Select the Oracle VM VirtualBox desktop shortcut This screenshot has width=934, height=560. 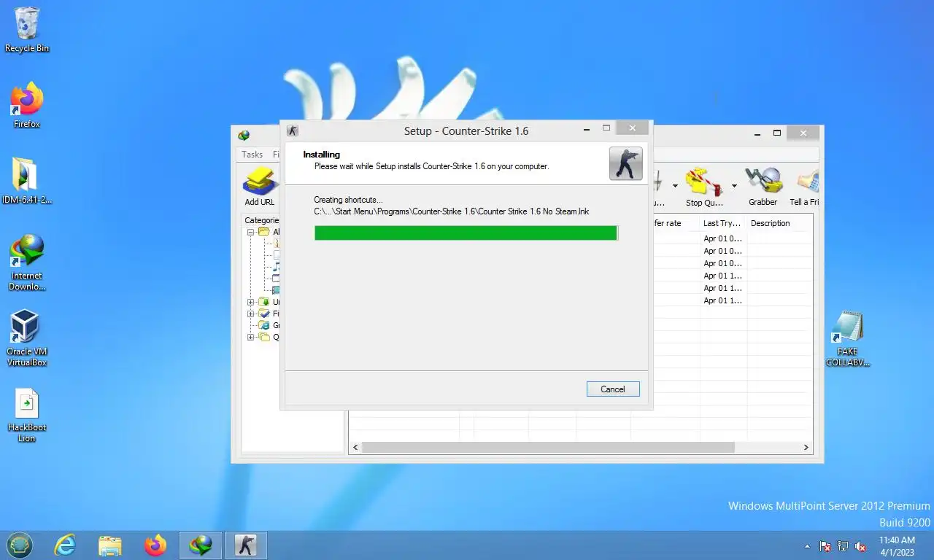[x=27, y=338]
